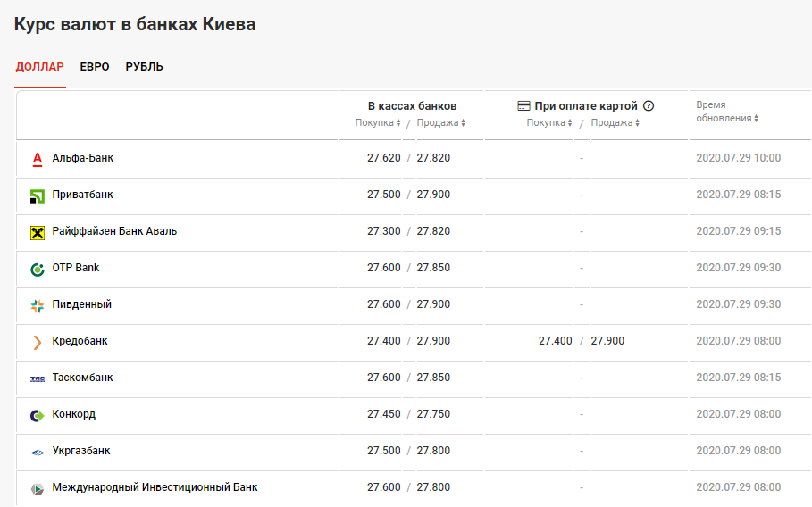Sort by Время обновления column
This screenshot has width=812, height=507.
[x=727, y=119]
